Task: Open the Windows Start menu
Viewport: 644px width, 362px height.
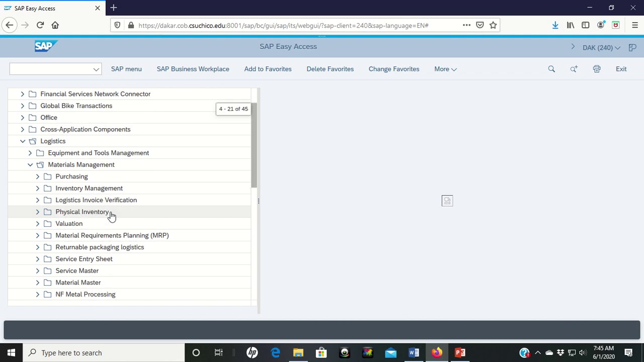Action: point(11,353)
